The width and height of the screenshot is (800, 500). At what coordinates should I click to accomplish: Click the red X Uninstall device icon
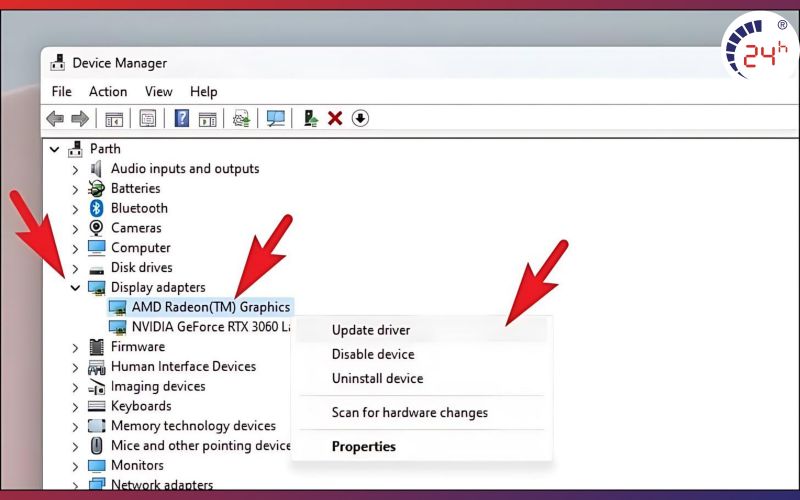pos(335,119)
